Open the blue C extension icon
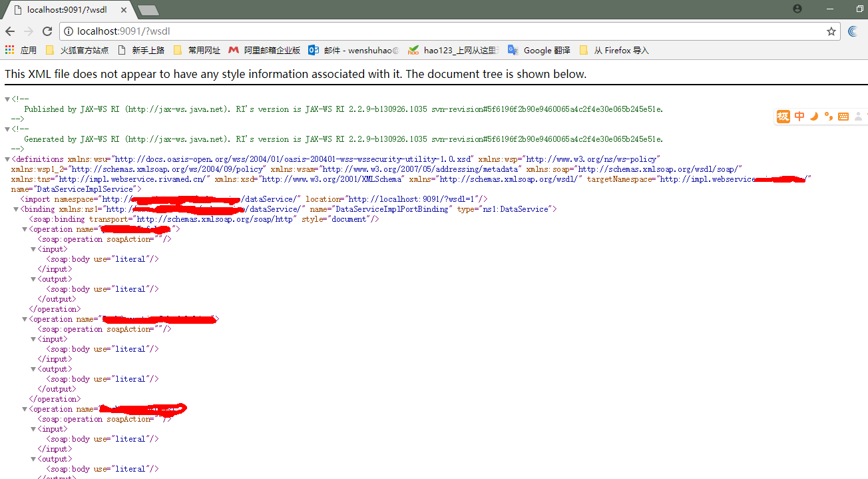868x479 pixels. pos(853,31)
